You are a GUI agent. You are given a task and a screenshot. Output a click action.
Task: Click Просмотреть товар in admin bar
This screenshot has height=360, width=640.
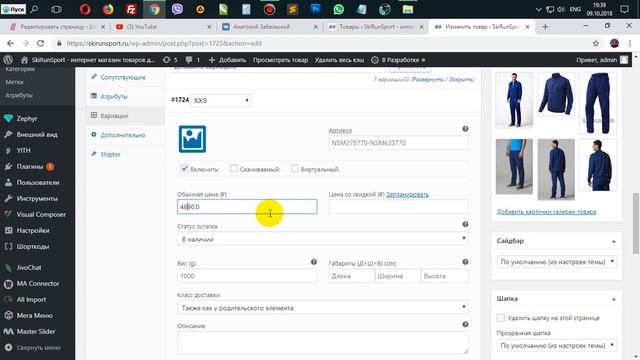point(280,60)
